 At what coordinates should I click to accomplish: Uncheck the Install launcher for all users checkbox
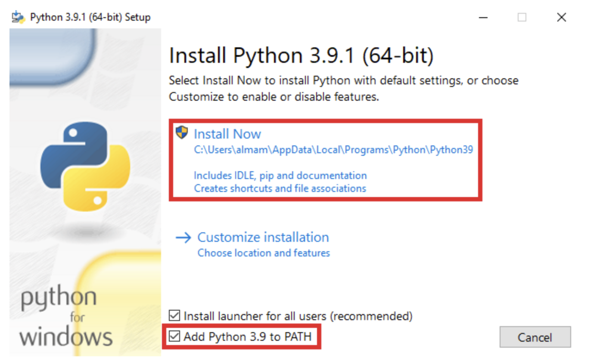tap(174, 316)
